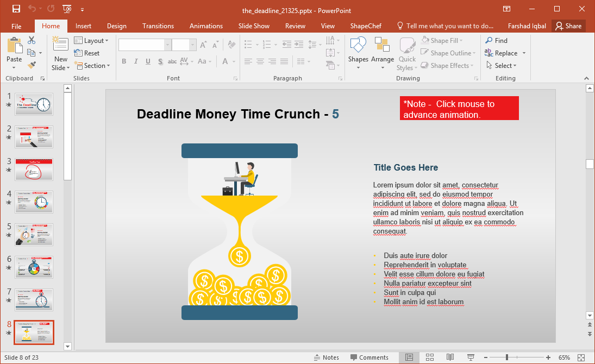Click the Share button
Image resolution: width=595 pixels, height=364 pixels.
click(568, 26)
